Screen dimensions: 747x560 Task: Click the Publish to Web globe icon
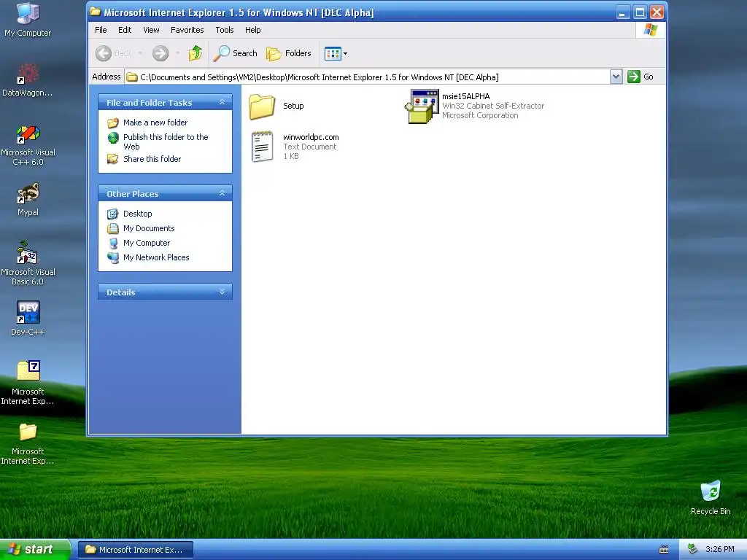[113, 138]
